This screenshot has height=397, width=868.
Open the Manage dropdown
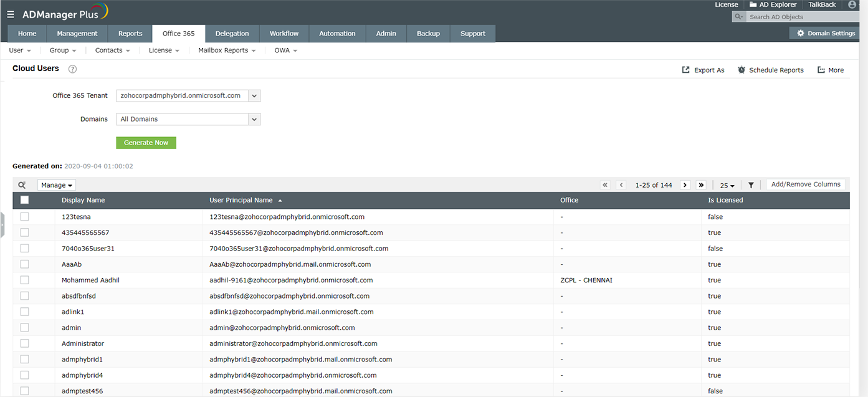[x=57, y=185]
